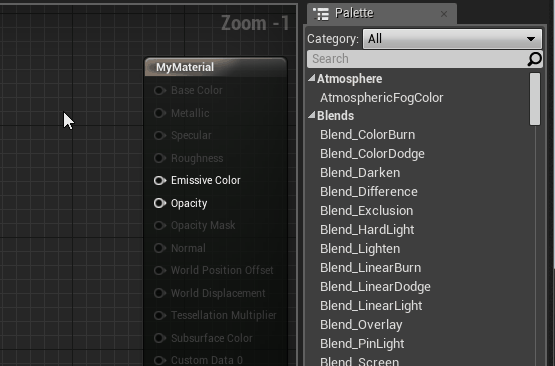The width and height of the screenshot is (555, 366).
Task: Select the Blend_ColorBurn entry
Action: (x=367, y=135)
